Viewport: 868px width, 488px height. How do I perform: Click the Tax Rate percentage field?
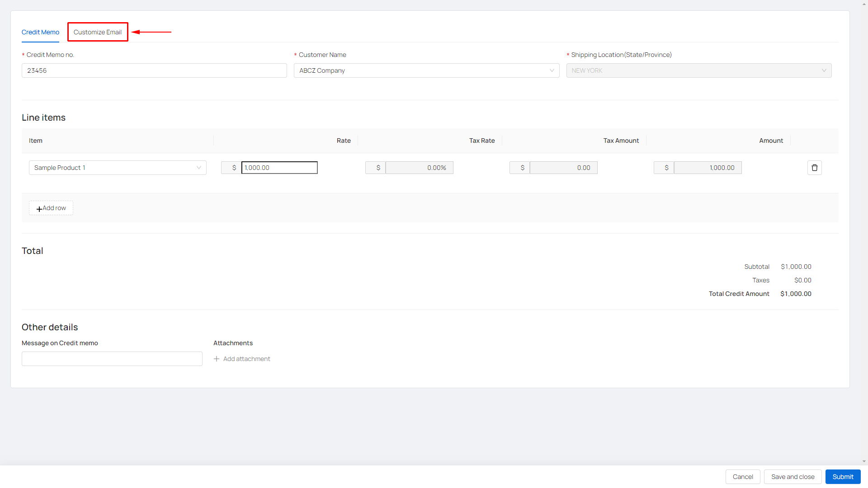coord(419,168)
